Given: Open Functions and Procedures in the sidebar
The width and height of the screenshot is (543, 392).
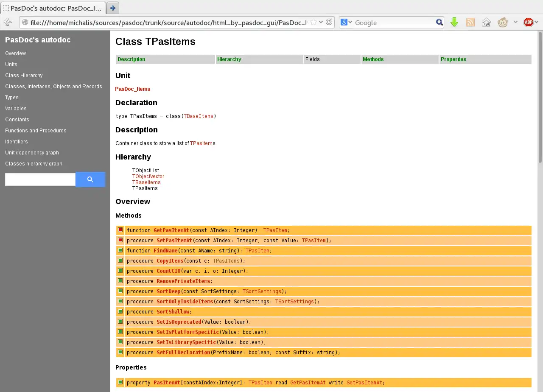Looking at the screenshot, I should pyautogui.click(x=36, y=131).
